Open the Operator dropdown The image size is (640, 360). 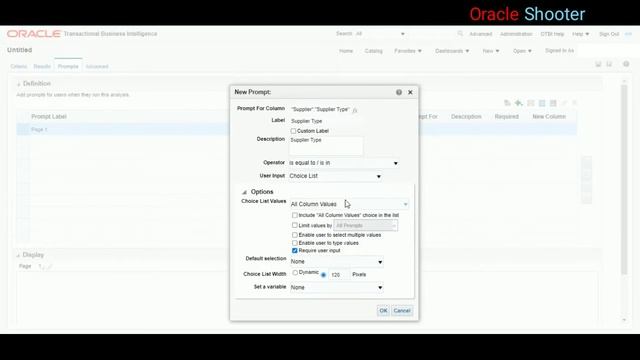click(x=343, y=163)
